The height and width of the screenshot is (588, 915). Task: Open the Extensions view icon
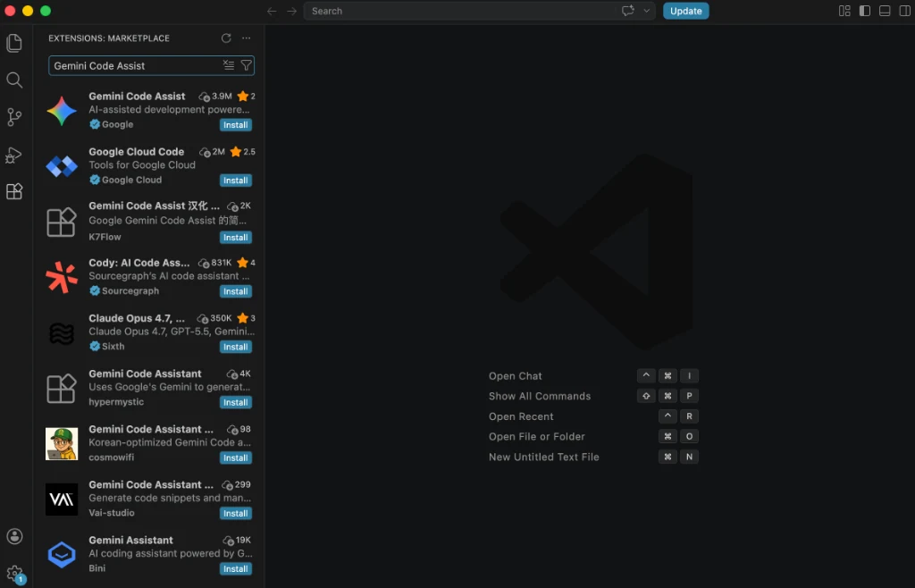tap(14, 191)
